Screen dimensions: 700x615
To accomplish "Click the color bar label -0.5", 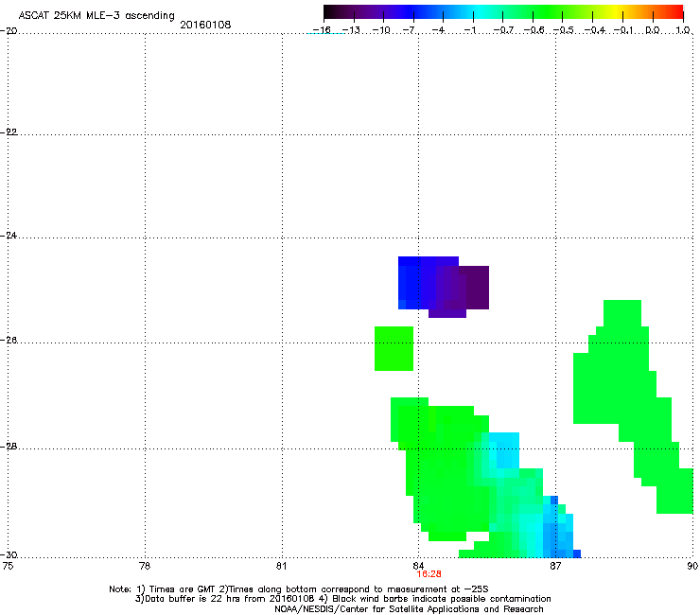I will 564,30.
